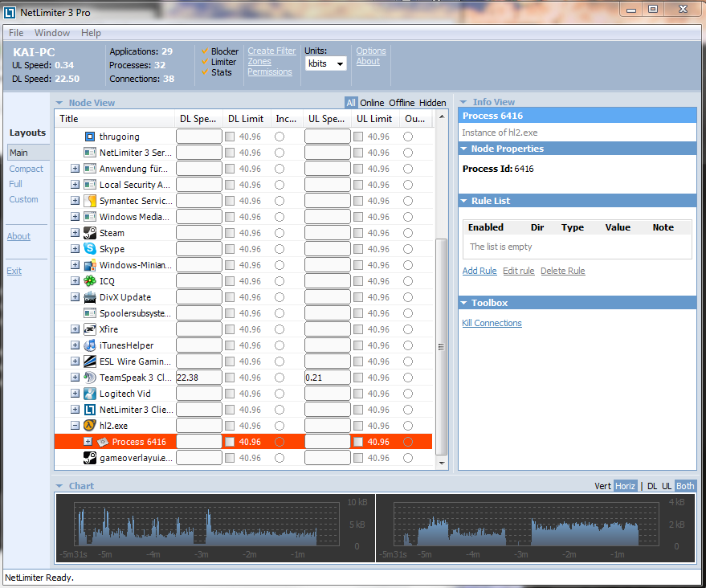Click NetLimiter logo in title bar
The height and width of the screenshot is (588, 706).
click(10, 13)
